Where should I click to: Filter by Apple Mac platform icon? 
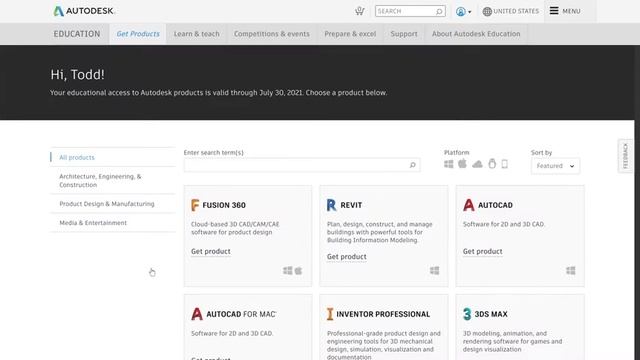coord(462,164)
